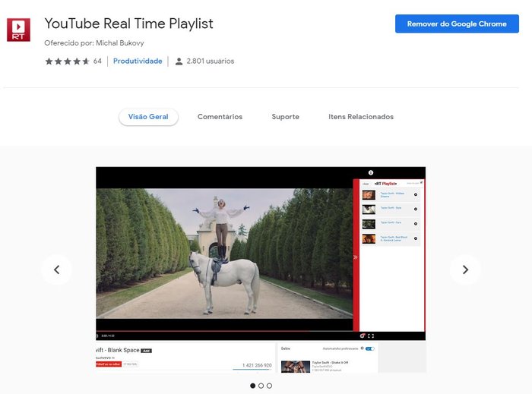Select the third carousel dot indicator
Viewport: 532px width, 394px height.
click(269, 386)
